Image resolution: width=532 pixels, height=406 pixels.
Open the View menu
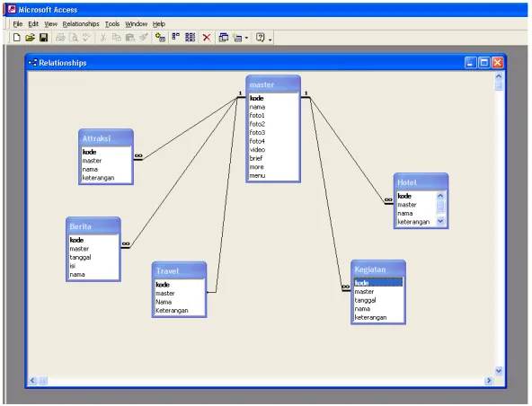50,24
